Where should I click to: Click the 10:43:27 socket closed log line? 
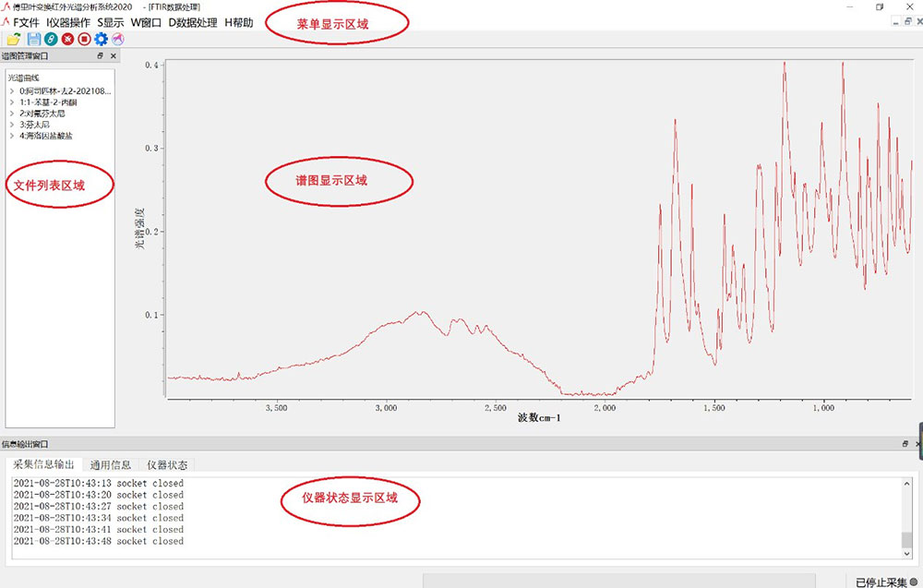99,506
